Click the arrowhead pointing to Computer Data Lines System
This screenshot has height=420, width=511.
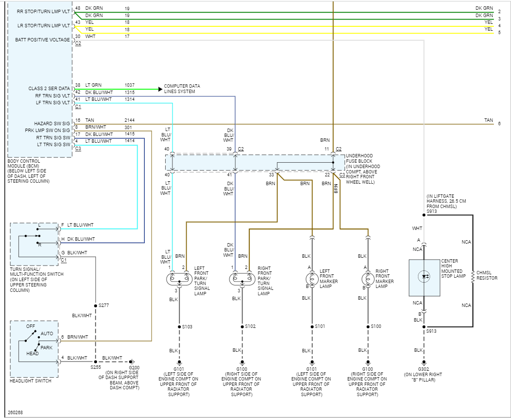coord(160,89)
